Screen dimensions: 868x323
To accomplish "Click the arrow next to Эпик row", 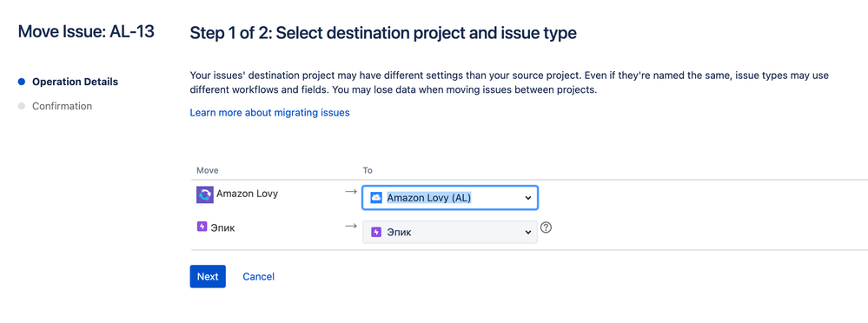I will [x=351, y=226].
